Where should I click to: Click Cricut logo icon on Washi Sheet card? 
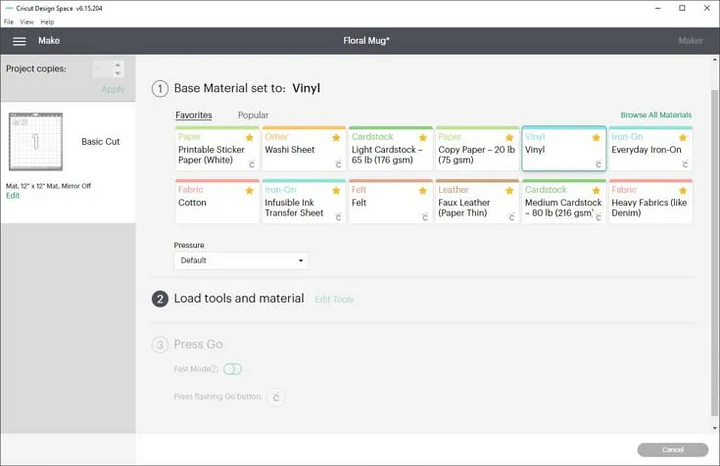[338, 164]
